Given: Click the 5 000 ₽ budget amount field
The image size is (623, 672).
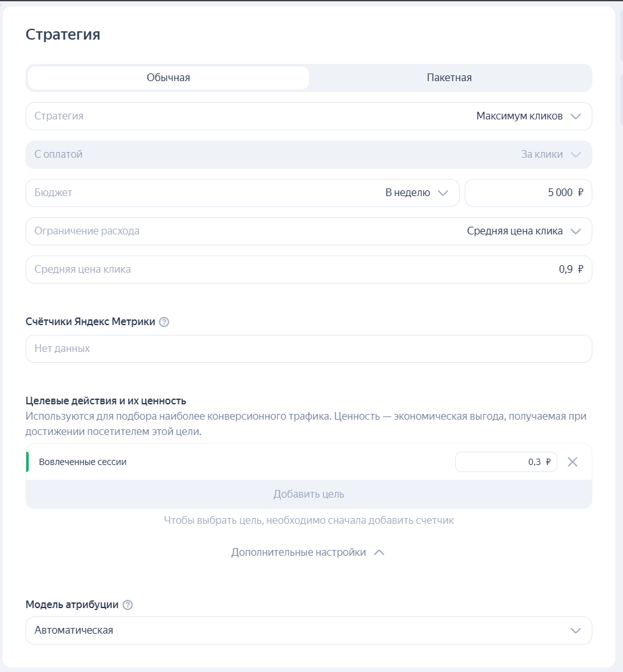Looking at the screenshot, I should click(528, 193).
